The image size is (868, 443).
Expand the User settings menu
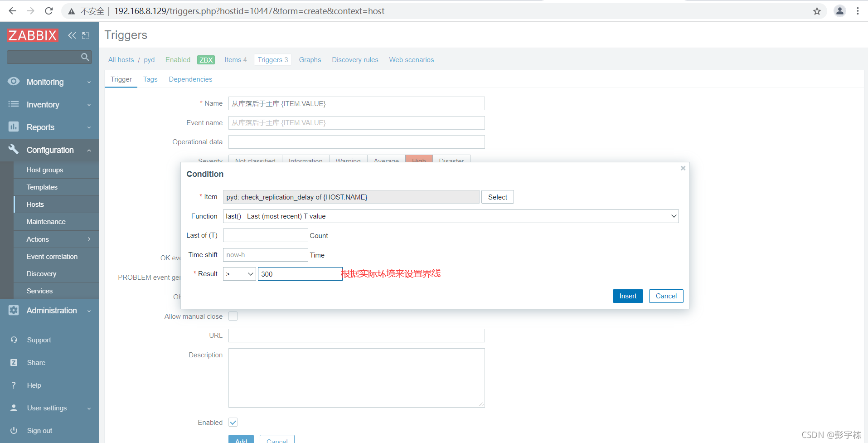pos(89,409)
